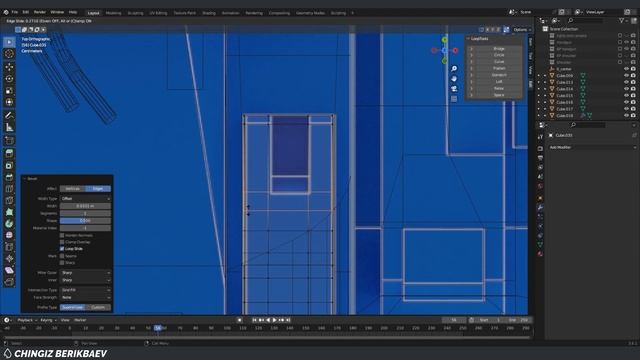Select the Move tool
Screen dimensions: 640x360
tap(9, 67)
